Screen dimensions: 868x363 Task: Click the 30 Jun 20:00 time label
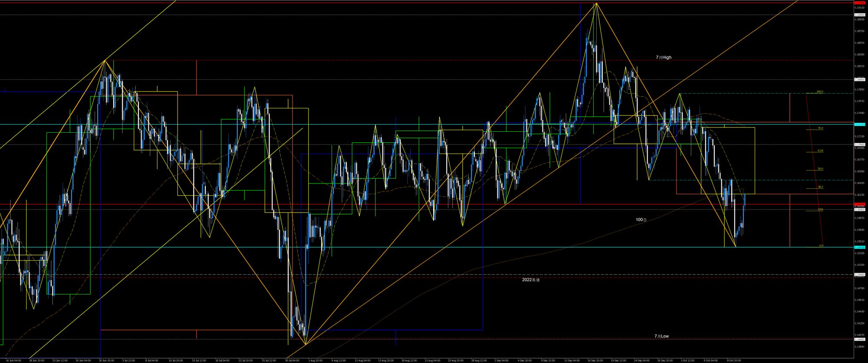click(106, 360)
